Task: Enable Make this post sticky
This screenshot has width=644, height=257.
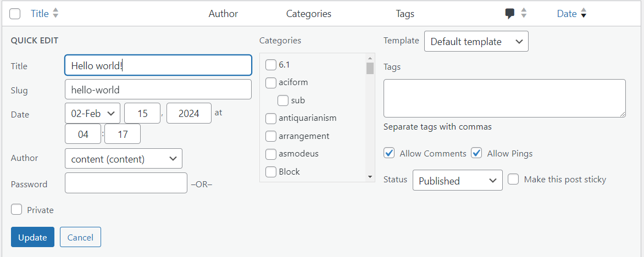Action: click(513, 180)
